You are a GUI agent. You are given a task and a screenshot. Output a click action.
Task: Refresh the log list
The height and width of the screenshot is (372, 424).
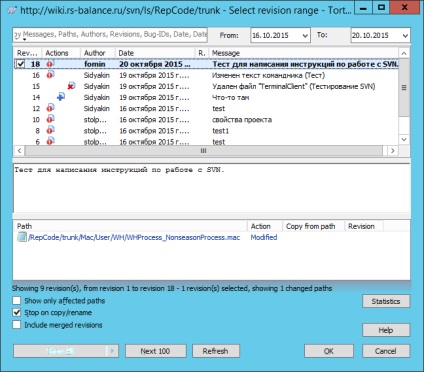tap(216, 351)
